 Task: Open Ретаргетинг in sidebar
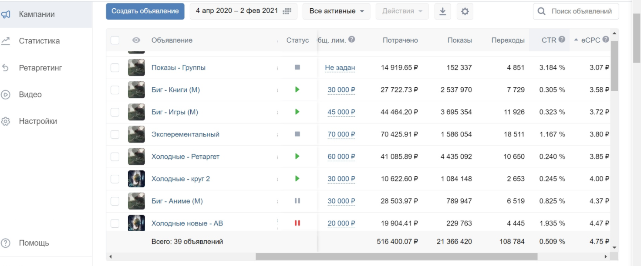[x=40, y=68]
